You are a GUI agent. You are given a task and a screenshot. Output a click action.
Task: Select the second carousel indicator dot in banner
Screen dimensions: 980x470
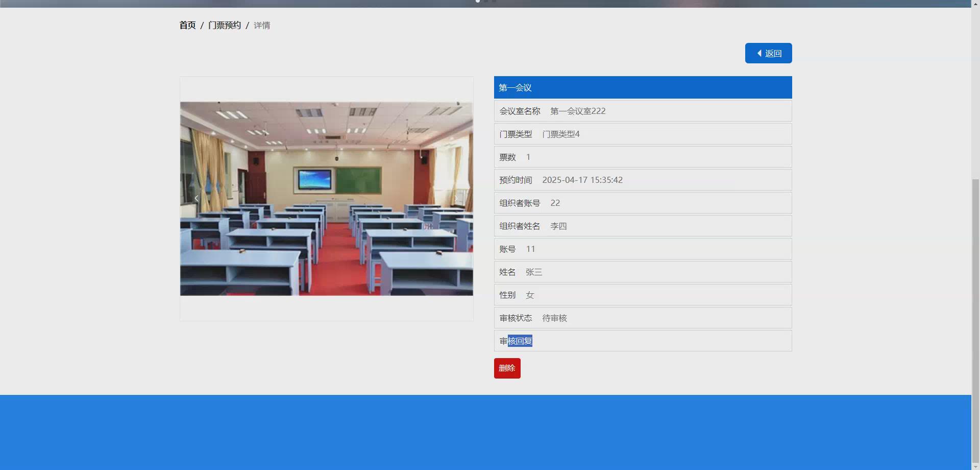pyautogui.click(x=486, y=2)
